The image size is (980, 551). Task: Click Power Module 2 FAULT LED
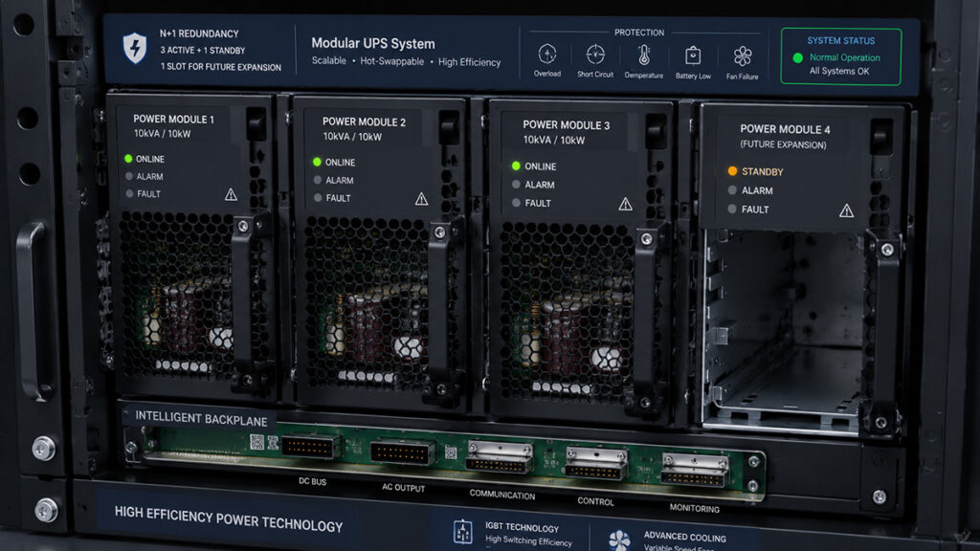point(318,197)
